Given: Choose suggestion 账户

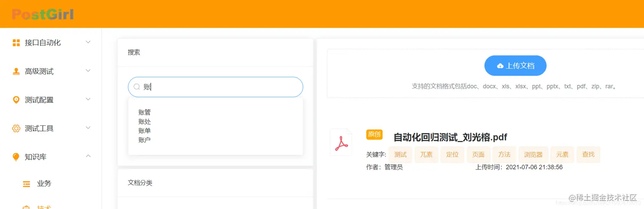Looking at the screenshot, I should pyautogui.click(x=144, y=140).
